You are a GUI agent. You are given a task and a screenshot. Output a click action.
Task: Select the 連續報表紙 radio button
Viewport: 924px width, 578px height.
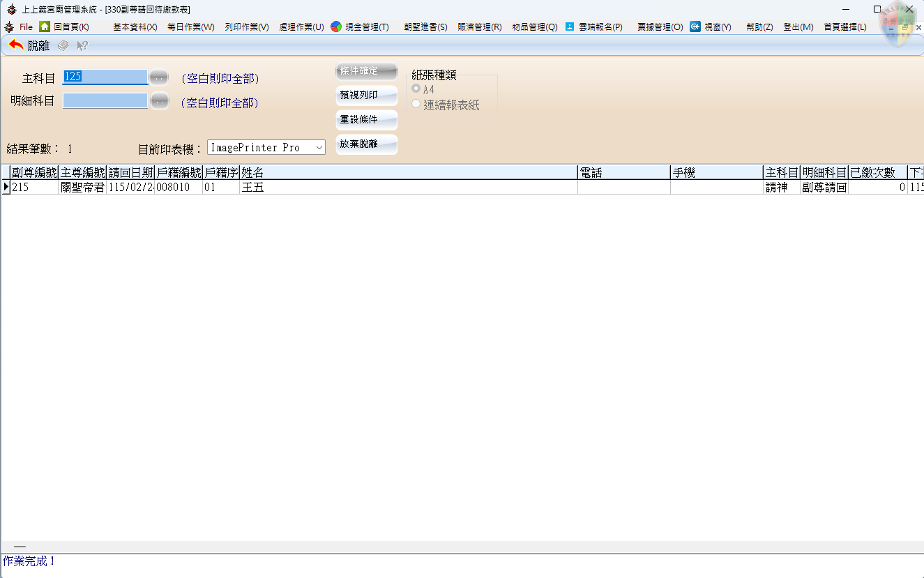point(416,105)
